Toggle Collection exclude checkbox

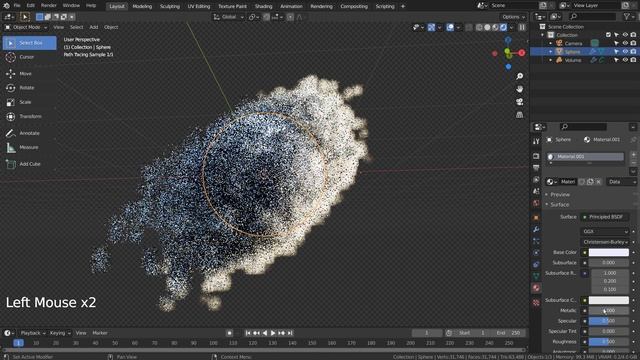point(608,35)
